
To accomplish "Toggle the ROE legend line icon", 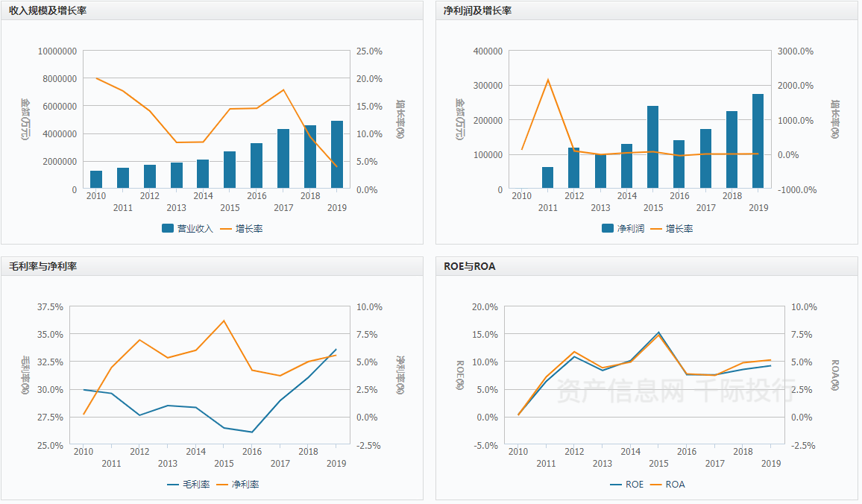I will click(616, 484).
